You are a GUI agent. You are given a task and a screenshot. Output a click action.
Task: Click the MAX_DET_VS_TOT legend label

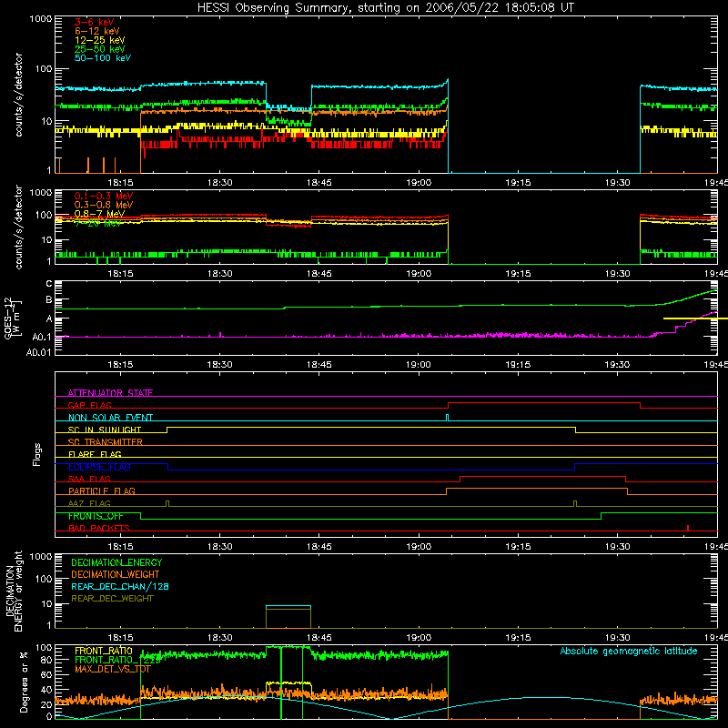click(x=112, y=669)
